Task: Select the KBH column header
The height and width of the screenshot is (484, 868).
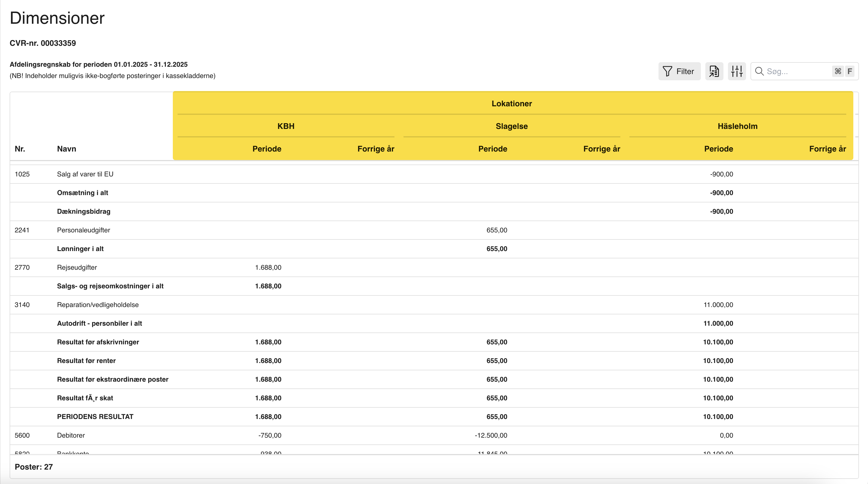Action: click(x=286, y=126)
